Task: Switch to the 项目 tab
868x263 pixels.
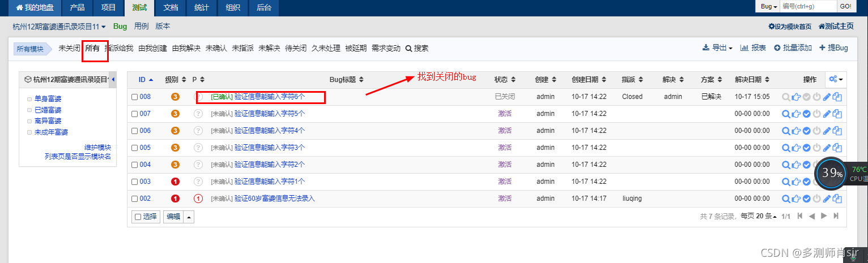Action: click(108, 8)
